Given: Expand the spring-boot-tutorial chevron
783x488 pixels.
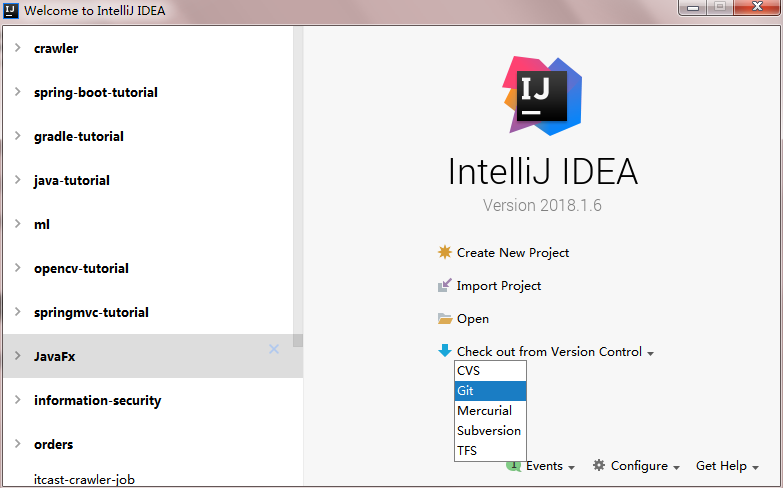Looking at the screenshot, I should [17, 92].
